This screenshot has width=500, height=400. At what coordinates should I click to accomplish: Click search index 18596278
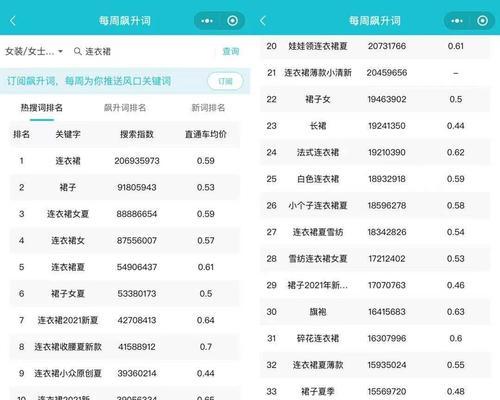tap(387, 205)
